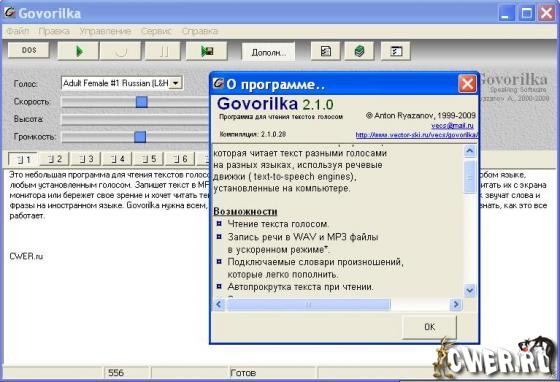Click the Готов status bar text
This screenshot has height=382, width=560.
coord(243,373)
